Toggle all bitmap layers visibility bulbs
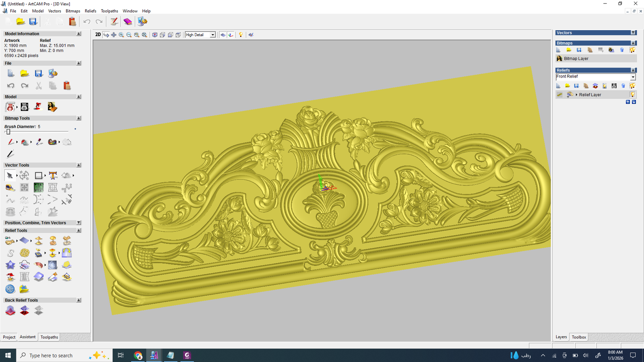This screenshot has width=644, height=362. point(632,50)
